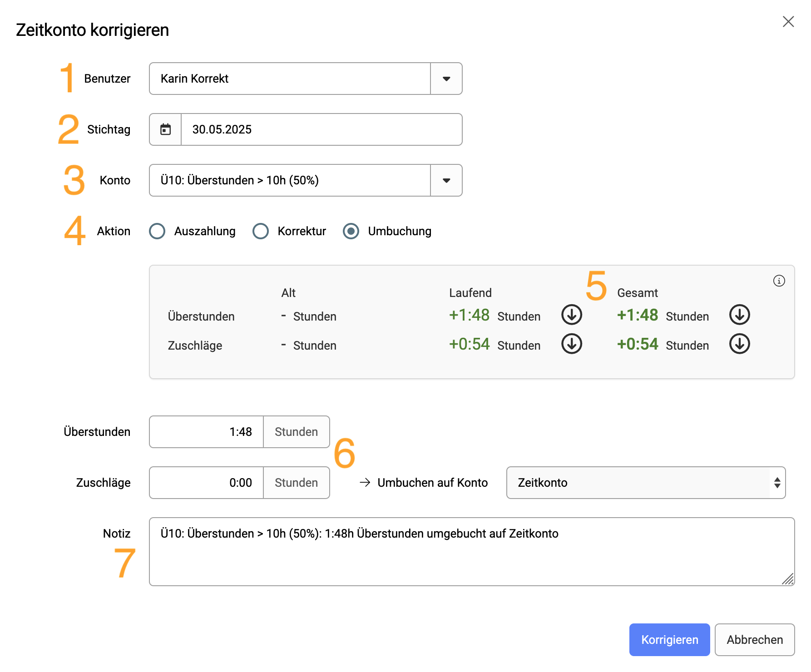The image size is (811, 672).
Task: Select the Korrektur radio button
Action: [x=261, y=231]
